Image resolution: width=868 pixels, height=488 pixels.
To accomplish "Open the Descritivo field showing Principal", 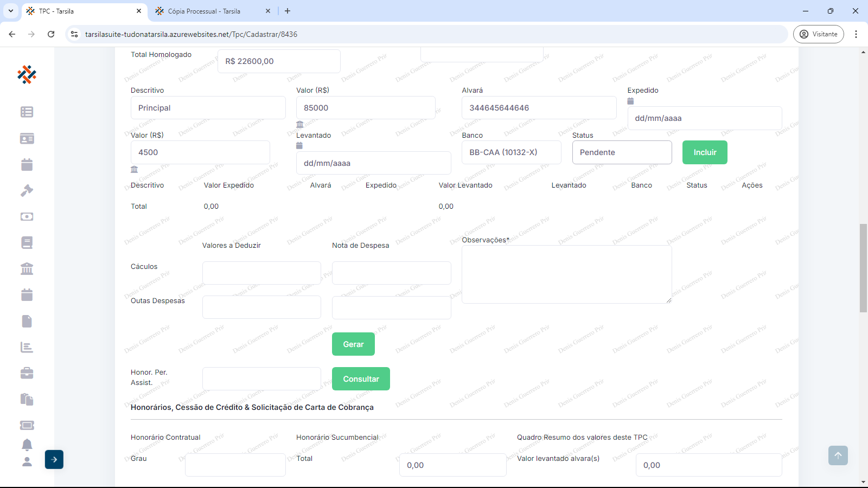I will pyautogui.click(x=208, y=108).
